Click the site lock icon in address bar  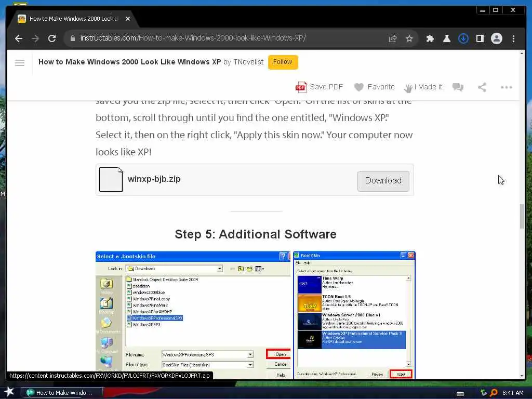tap(72, 38)
